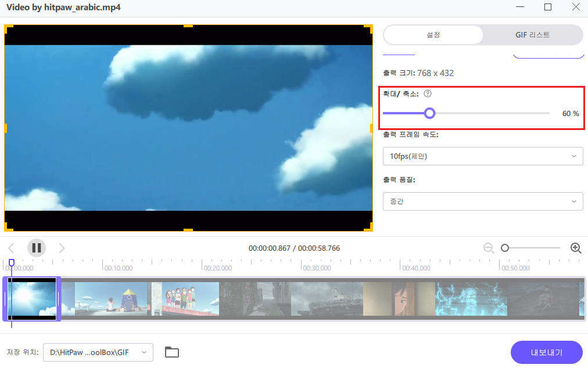Viewport: 588px width, 368px height.
Task: Click the top-center crop edge handle
Action: [x=188, y=26]
